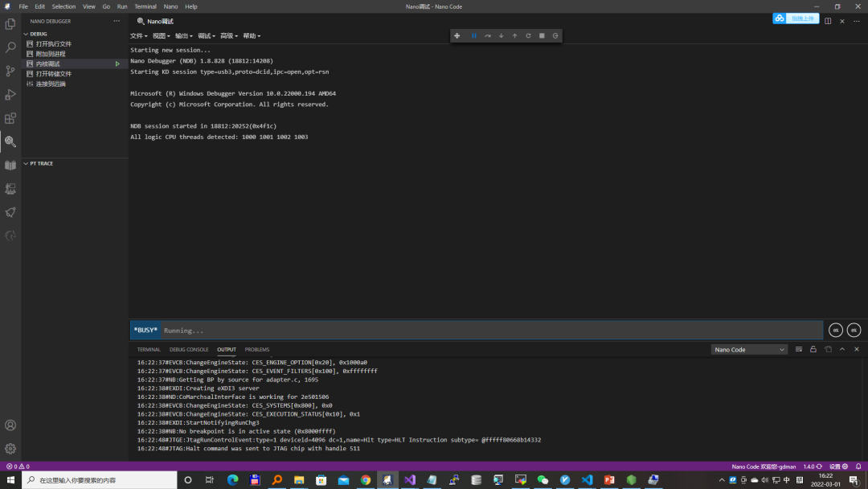Screen dimensions: 868x489
Task: Open the editor more actions ellipsis
Action: pyautogui.click(x=857, y=21)
